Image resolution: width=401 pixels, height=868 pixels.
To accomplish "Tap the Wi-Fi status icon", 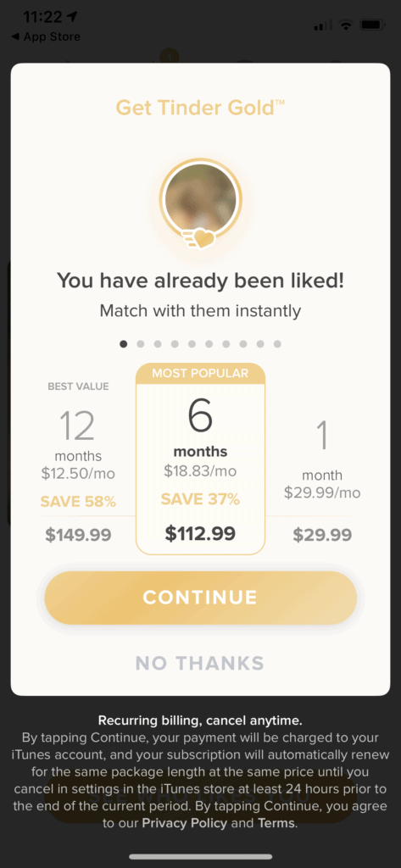I will point(346,25).
